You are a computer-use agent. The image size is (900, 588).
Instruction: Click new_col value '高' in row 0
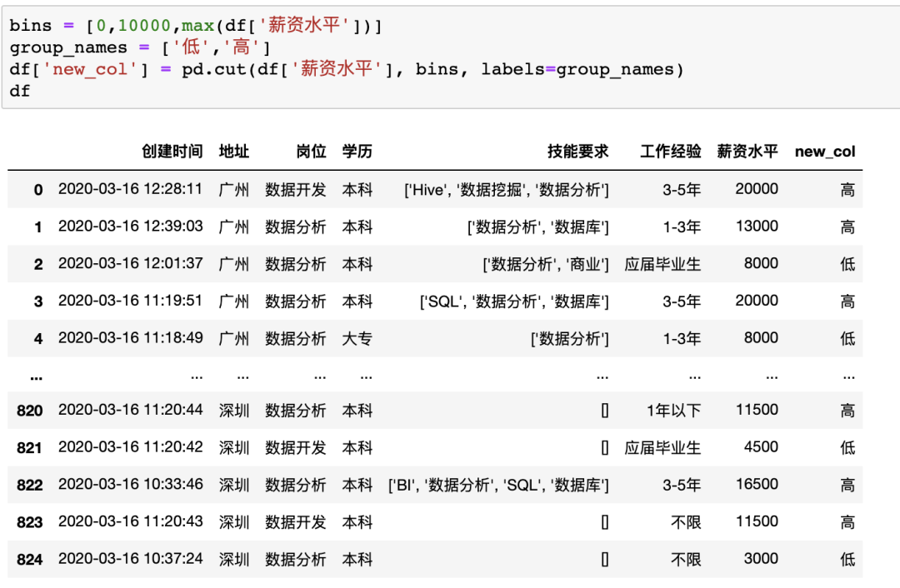tap(847, 190)
